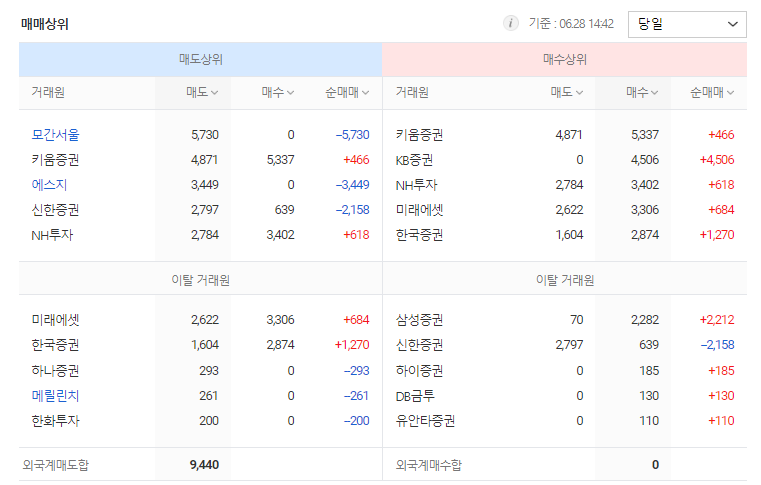761x485 pixels.
Task: Sort 매수상위 table by 매수 column
Action: point(642,92)
